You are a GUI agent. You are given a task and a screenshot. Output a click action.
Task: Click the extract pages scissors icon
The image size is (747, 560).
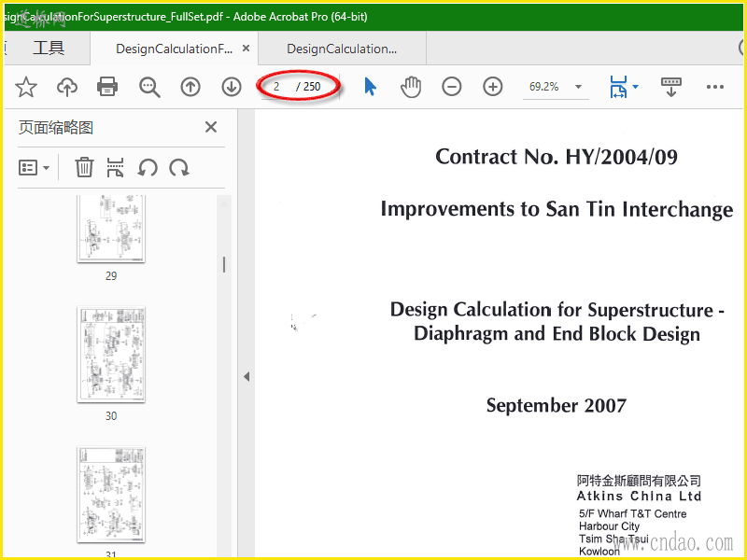point(115,168)
